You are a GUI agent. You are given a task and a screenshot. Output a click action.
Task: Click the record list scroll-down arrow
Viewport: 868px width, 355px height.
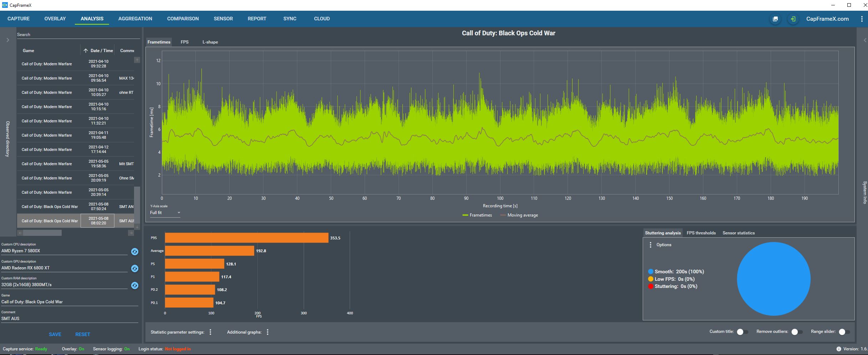coord(137,227)
